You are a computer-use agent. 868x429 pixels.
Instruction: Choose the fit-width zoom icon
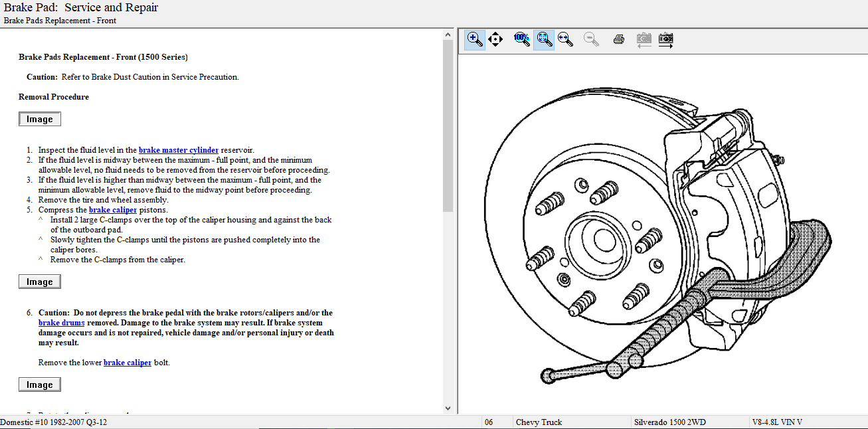[x=565, y=39]
